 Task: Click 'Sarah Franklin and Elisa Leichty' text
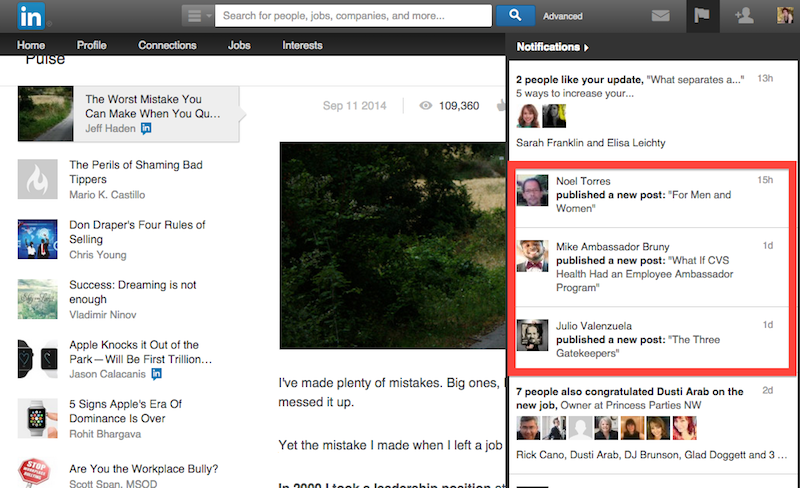(x=591, y=143)
